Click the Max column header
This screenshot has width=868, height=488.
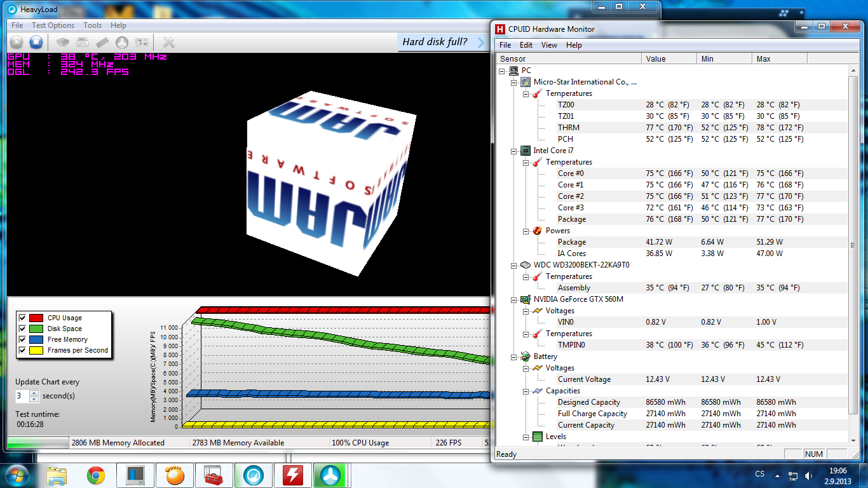(x=780, y=58)
